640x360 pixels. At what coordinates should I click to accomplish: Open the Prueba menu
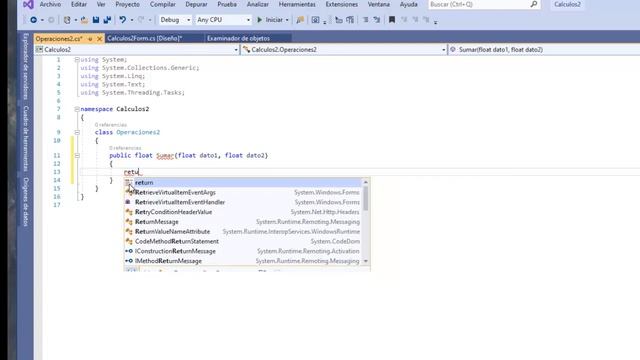(x=227, y=4)
